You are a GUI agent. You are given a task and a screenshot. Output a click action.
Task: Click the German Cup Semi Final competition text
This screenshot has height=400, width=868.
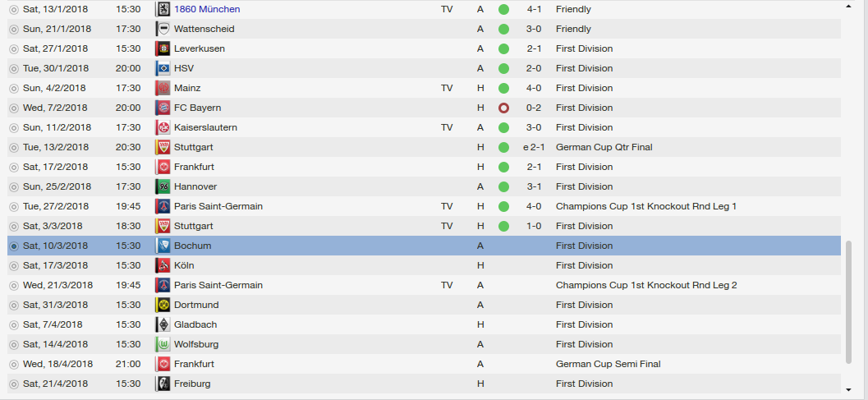click(608, 364)
